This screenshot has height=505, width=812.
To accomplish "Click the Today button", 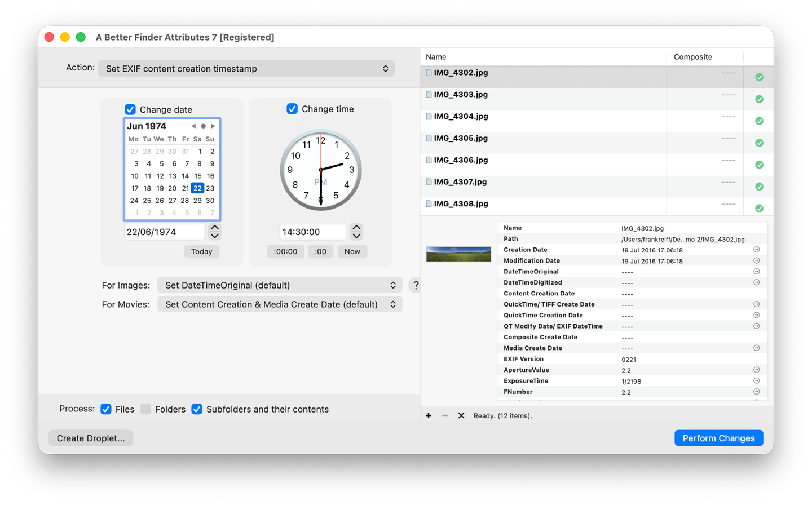I will point(201,251).
